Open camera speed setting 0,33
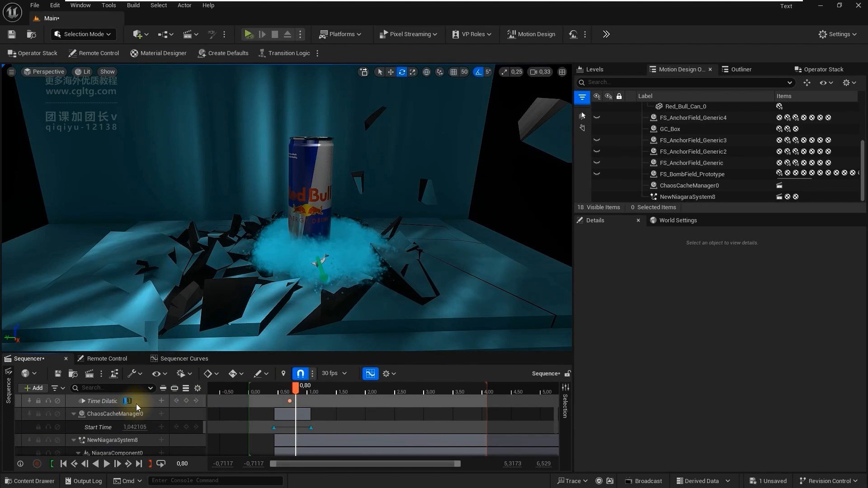This screenshot has width=868, height=488. 540,72
